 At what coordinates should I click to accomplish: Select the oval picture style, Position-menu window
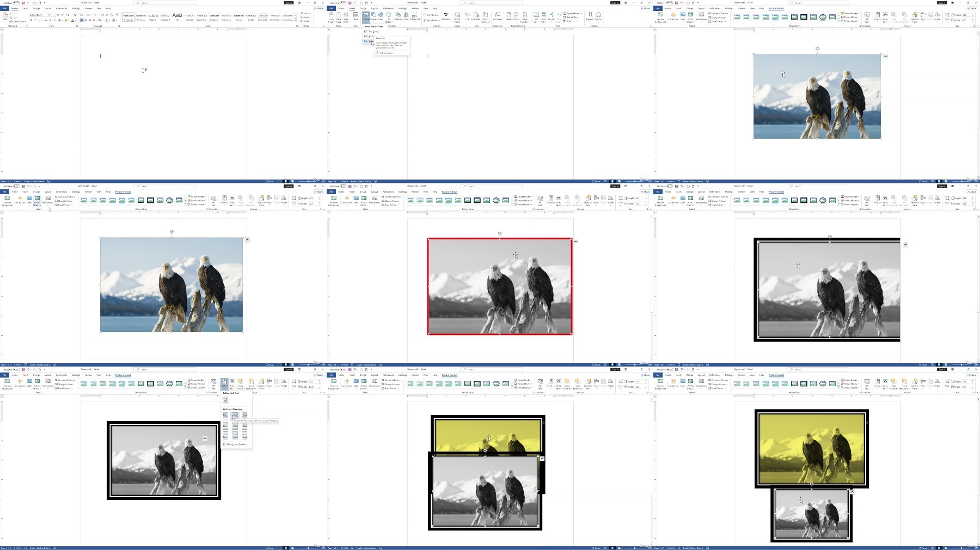click(x=169, y=384)
